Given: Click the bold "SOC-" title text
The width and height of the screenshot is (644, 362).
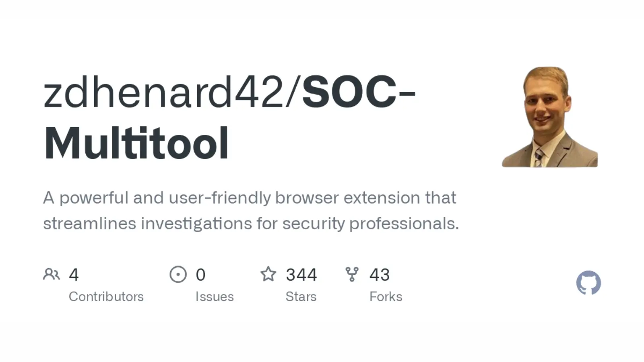Looking at the screenshot, I should tap(358, 93).
